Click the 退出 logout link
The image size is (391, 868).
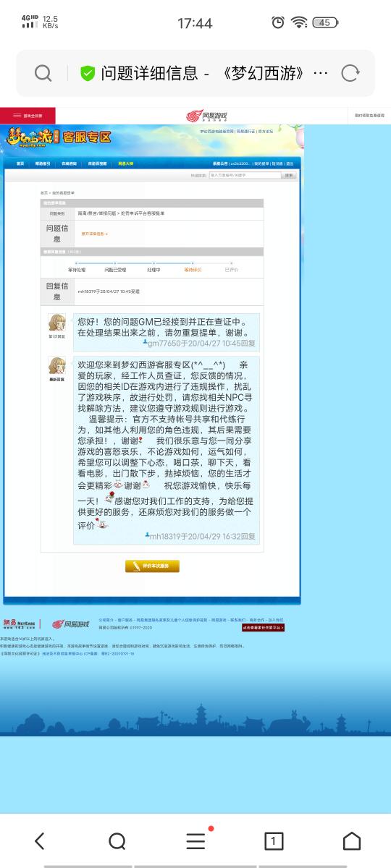pyautogui.click(x=290, y=164)
